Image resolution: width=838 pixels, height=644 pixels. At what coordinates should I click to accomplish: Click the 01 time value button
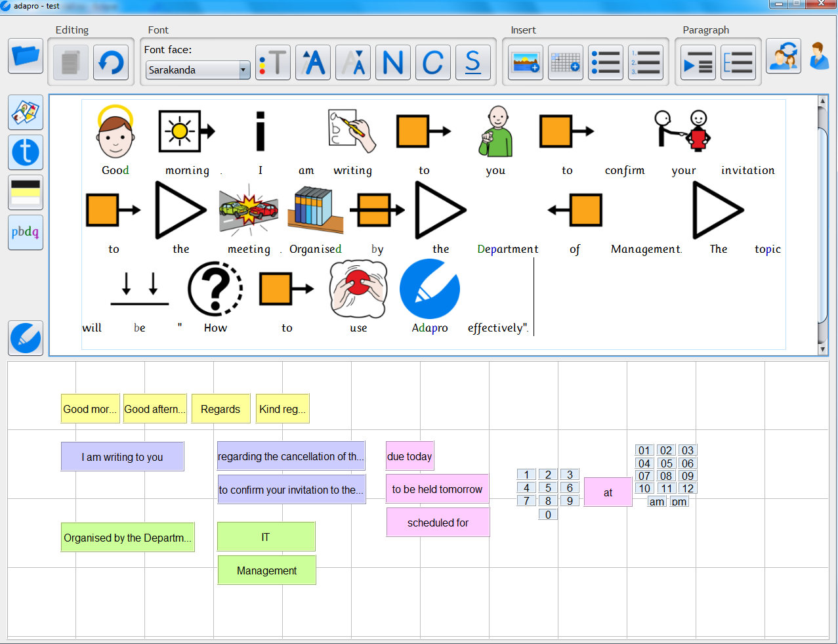644,450
